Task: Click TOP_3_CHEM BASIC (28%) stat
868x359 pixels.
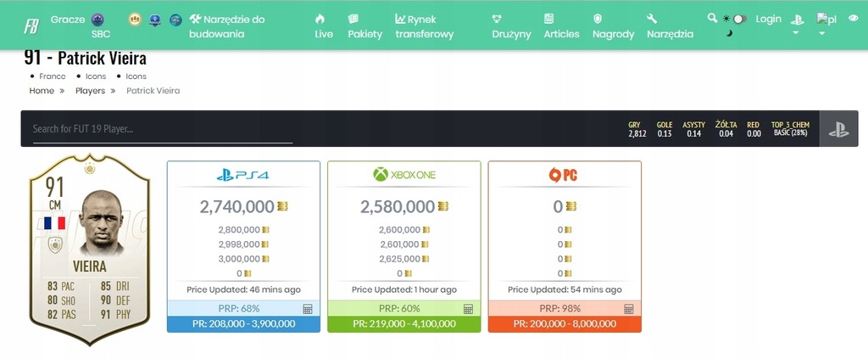Action: [x=791, y=129]
